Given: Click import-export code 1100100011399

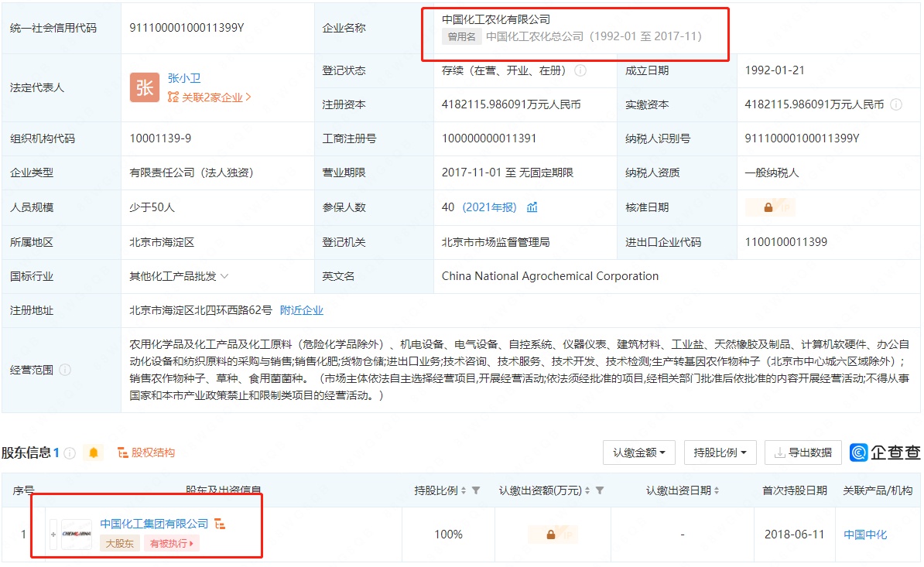Looking at the screenshot, I should [786, 242].
